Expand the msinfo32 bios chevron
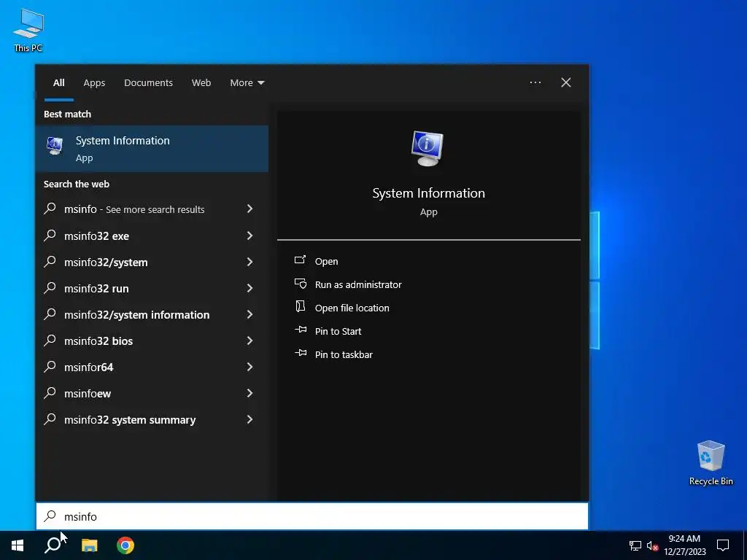The height and width of the screenshot is (560, 747). 249,341
